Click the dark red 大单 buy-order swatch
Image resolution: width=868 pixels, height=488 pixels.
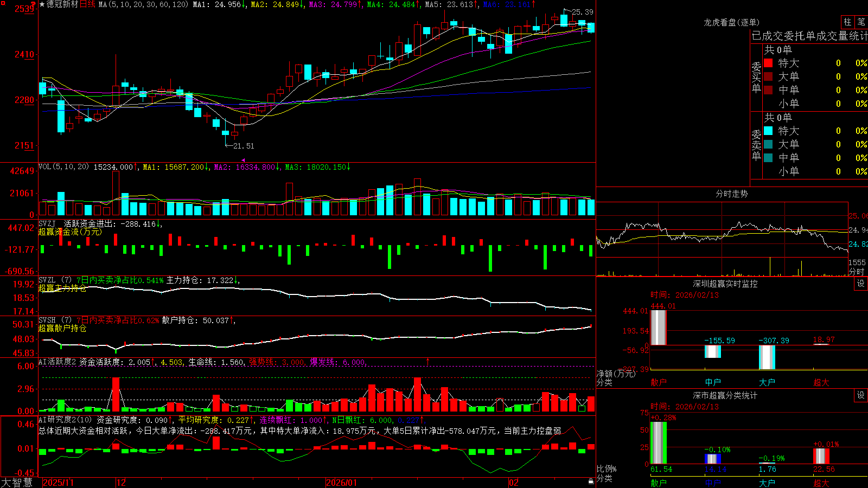768,76
